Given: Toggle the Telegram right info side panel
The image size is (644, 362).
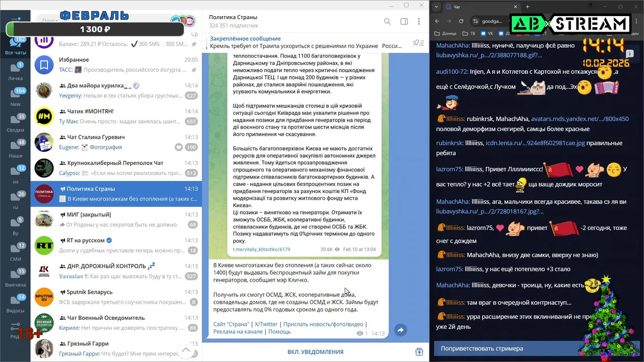Looking at the screenshot, I should [404, 22].
